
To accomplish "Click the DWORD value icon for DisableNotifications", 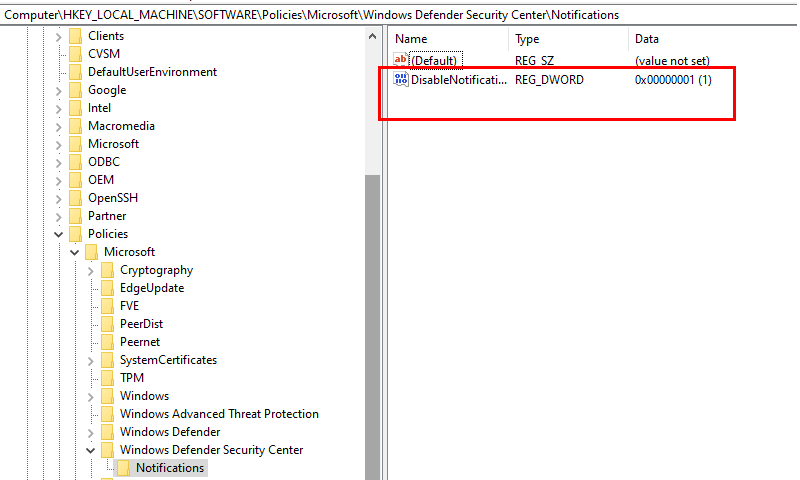I will tap(401, 80).
